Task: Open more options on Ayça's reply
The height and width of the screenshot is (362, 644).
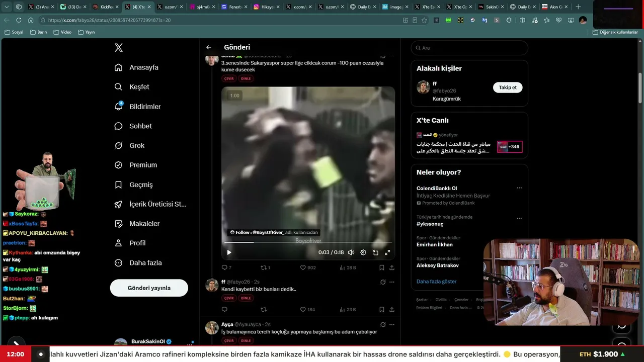Action: click(x=392, y=325)
